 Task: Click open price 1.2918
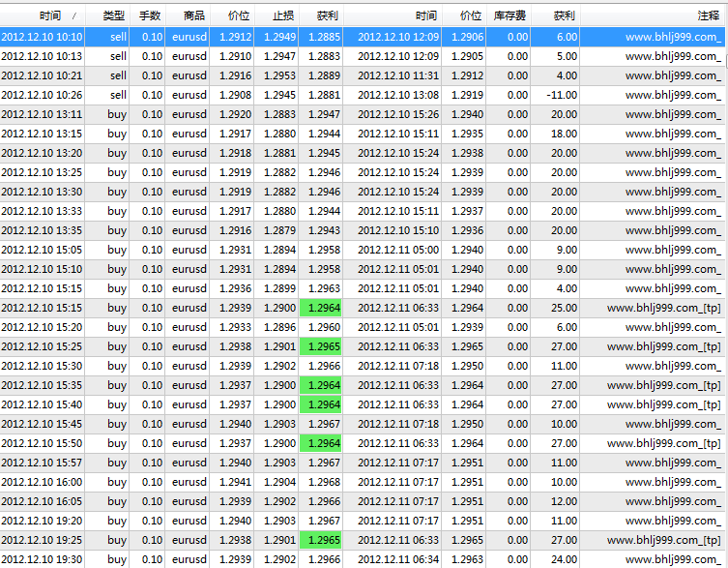point(235,153)
